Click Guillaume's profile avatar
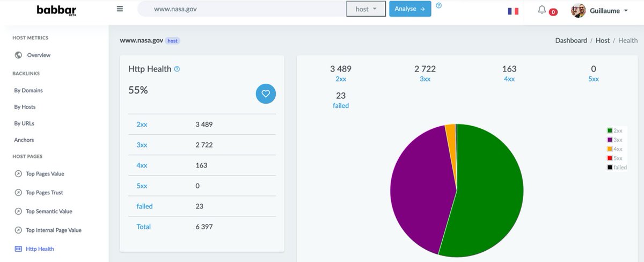Screen dimensions: 644x262 click(x=578, y=10)
